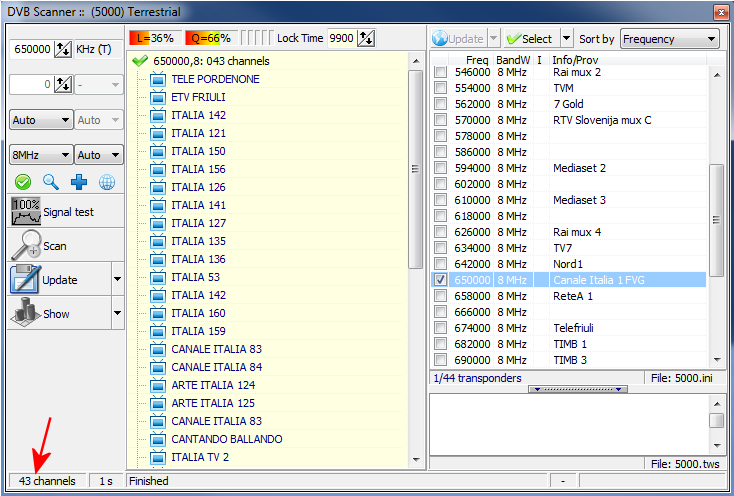734x496 pixels.
Task: Click the Lock Time 9900 spinner
Action: click(x=366, y=38)
